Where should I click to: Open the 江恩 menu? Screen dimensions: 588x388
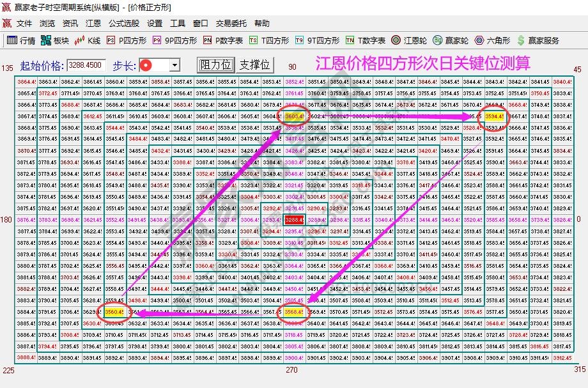(93, 23)
